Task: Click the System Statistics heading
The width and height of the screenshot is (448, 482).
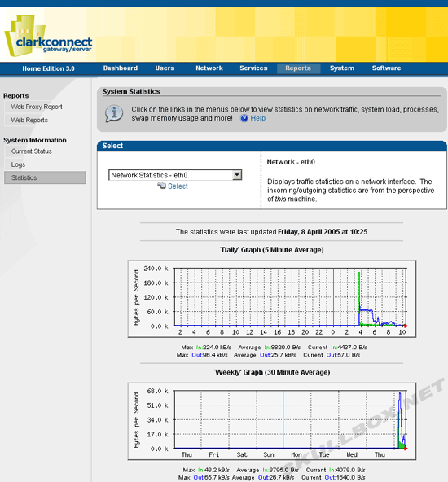Action: [x=131, y=91]
